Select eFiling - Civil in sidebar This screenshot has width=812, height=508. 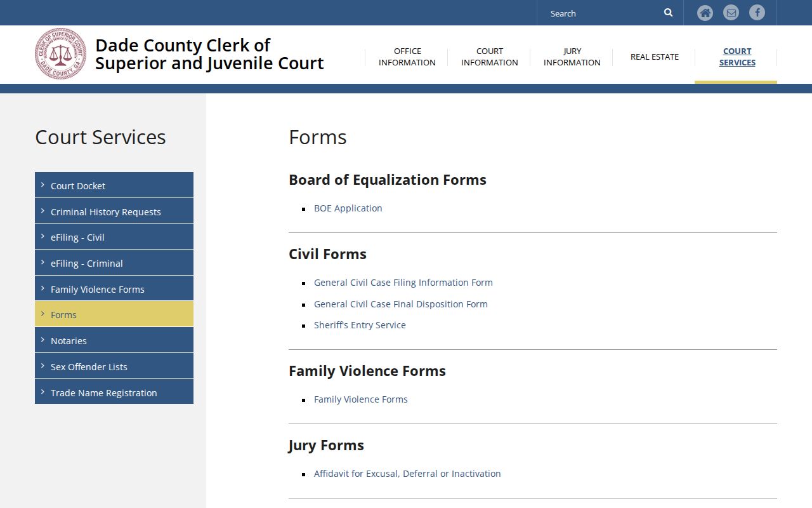(114, 237)
